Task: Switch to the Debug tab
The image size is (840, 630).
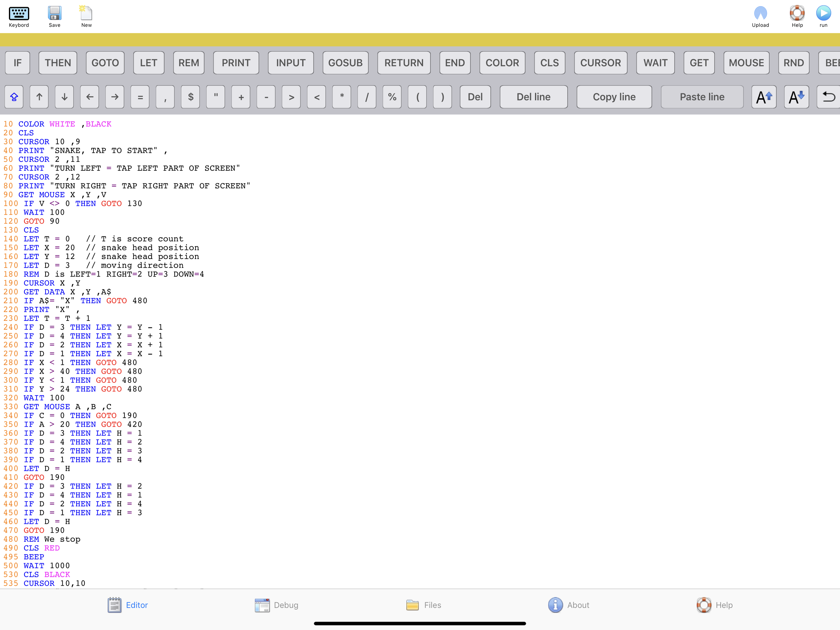Action: tap(277, 605)
